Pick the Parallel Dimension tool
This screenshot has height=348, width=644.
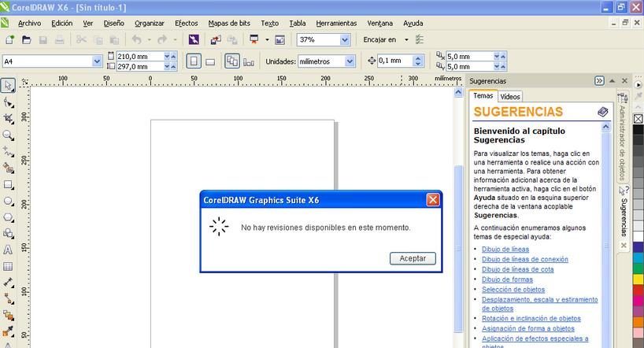pos(8,283)
